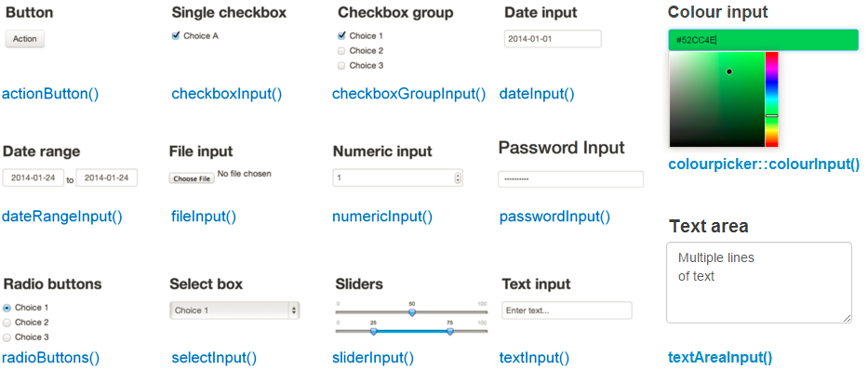Click the hue strip in colour picker
Viewport: 868px width, 369px height.
click(x=771, y=99)
